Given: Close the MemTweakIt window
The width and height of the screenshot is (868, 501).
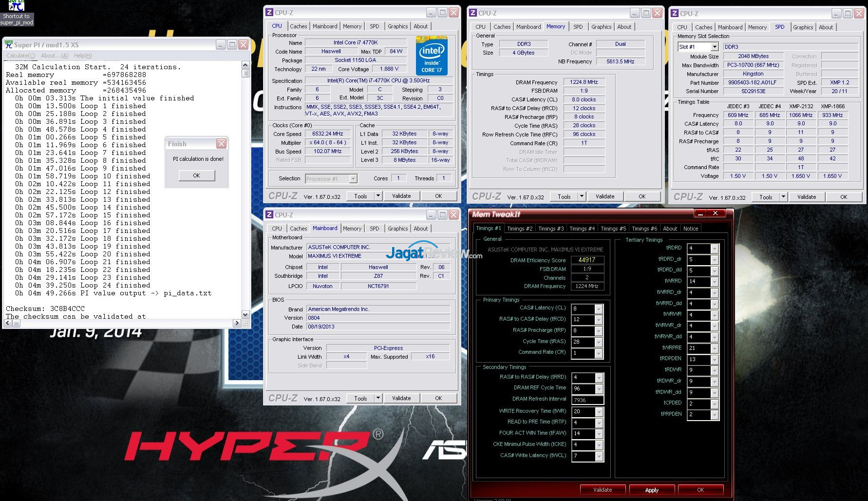Looking at the screenshot, I should [x=715, y=213].
